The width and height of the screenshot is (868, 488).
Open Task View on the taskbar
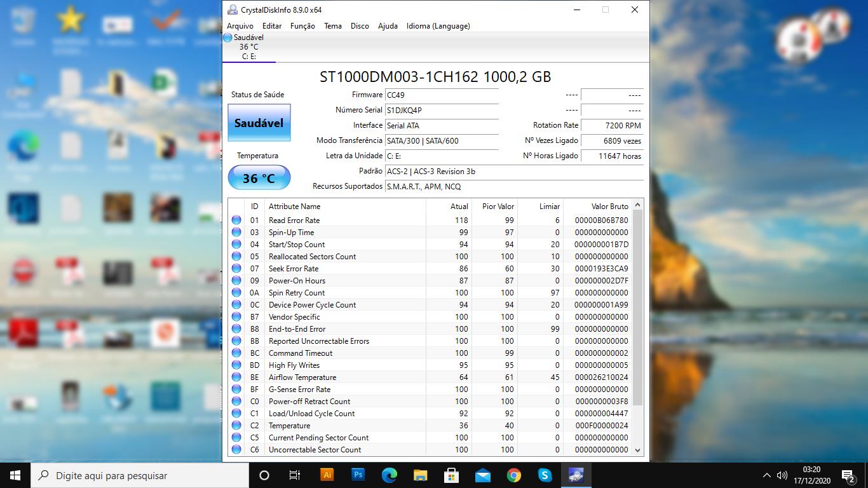295,475
